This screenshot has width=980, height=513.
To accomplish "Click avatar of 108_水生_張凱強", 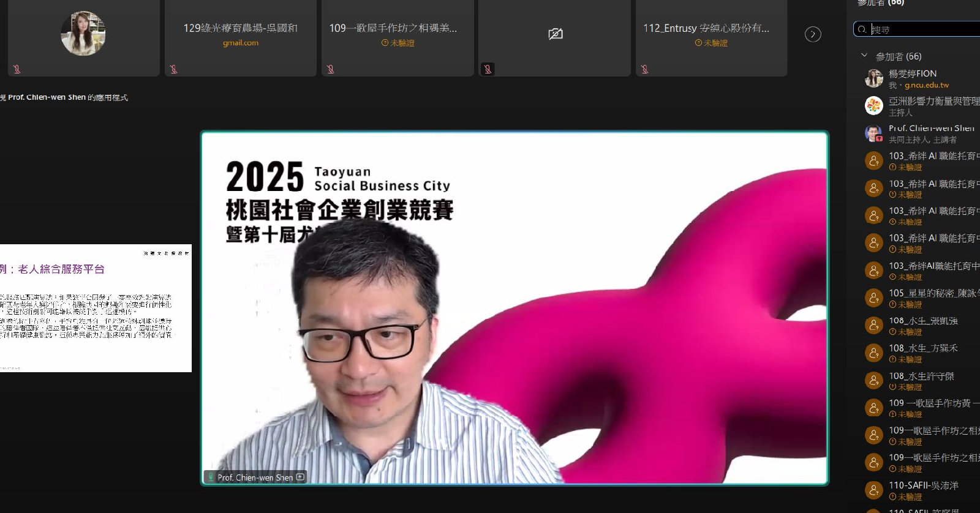I will point(873,325).
